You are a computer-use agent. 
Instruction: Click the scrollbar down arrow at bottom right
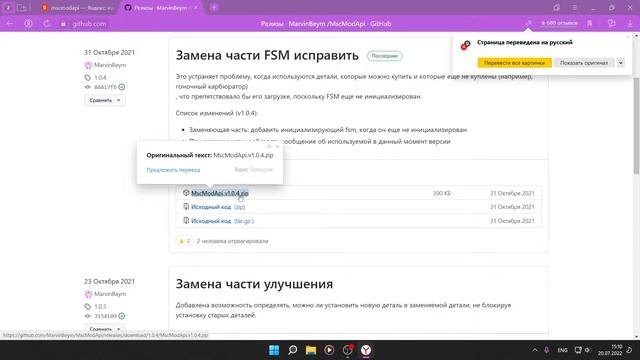pos(636,336)
